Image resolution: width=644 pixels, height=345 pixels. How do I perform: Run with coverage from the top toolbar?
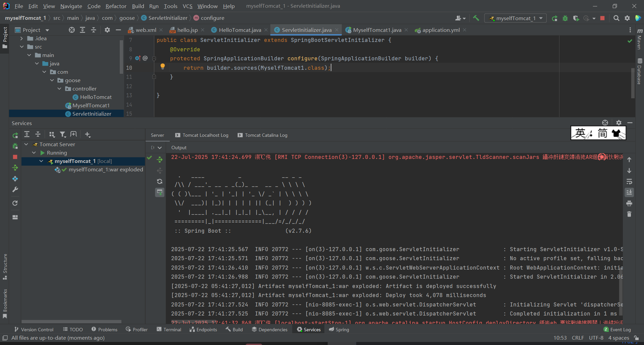coord(576,18)
